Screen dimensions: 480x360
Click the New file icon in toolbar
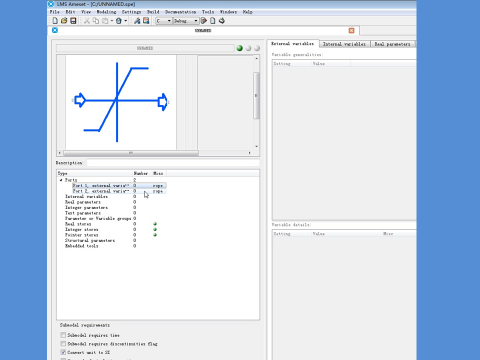click(55, 21)
